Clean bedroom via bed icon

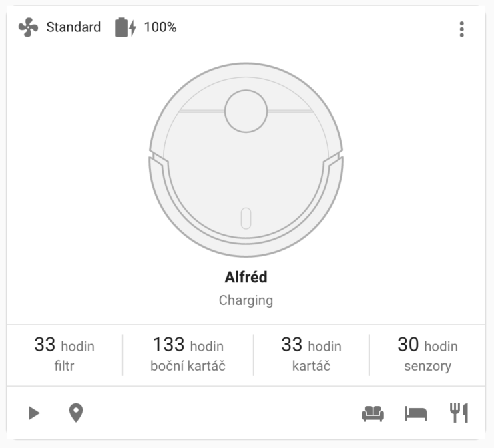pos(416,413)
